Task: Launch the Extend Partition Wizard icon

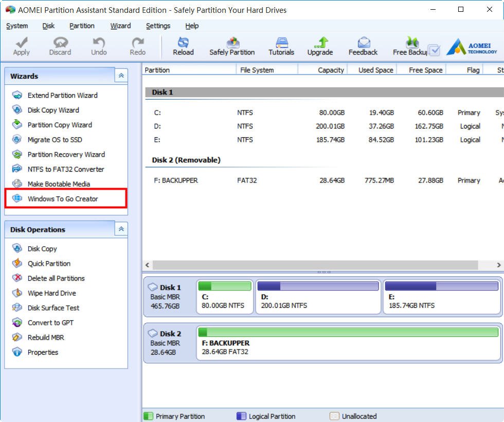Action: pos(17,95)
